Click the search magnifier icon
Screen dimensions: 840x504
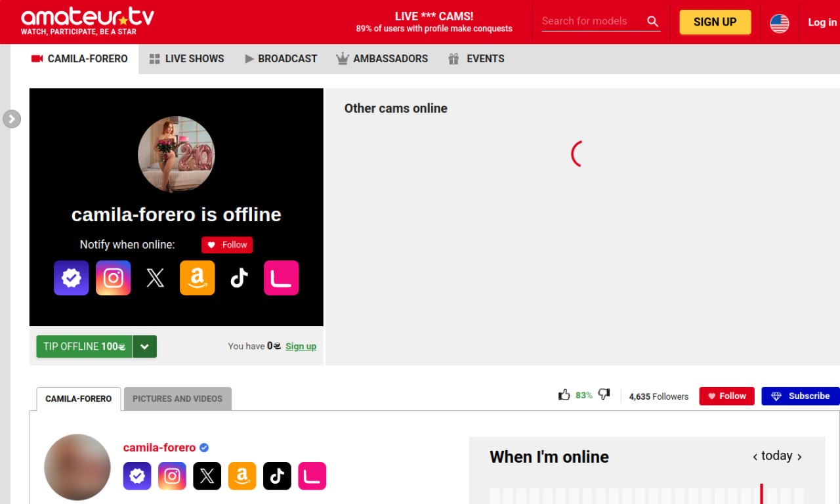coord(652,21)
